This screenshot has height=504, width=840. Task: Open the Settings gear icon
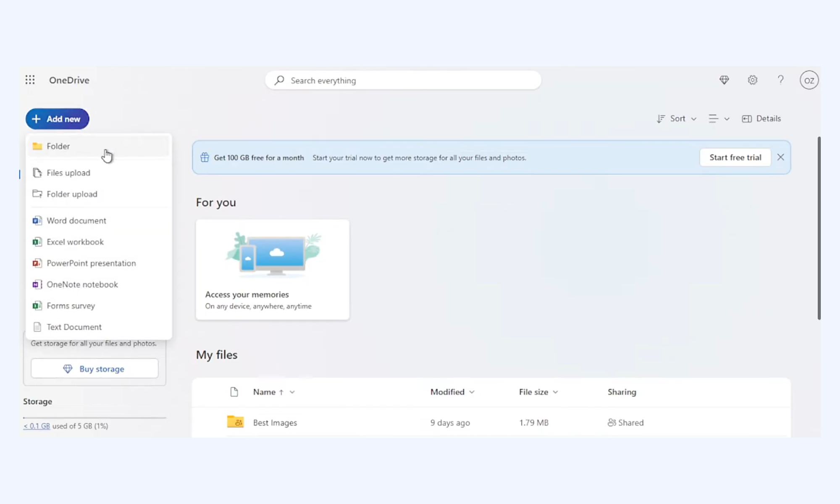pyautogui.click(x=752, y=80)
